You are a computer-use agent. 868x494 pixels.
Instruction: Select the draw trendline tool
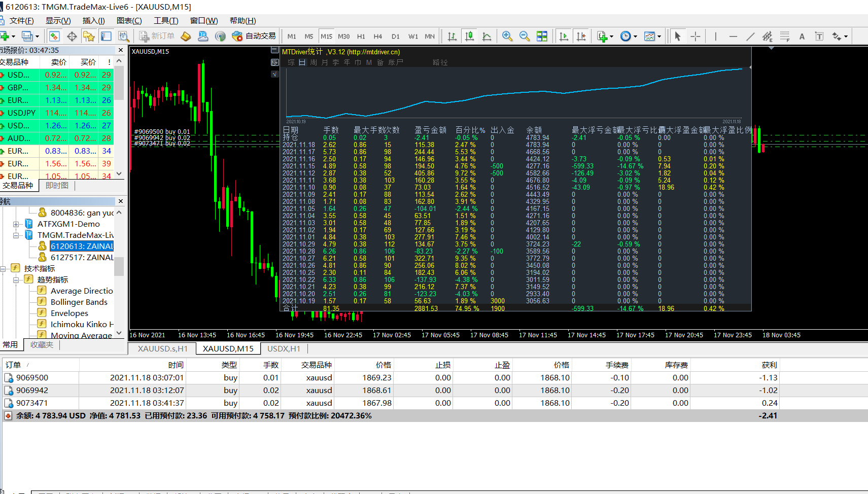750,36
